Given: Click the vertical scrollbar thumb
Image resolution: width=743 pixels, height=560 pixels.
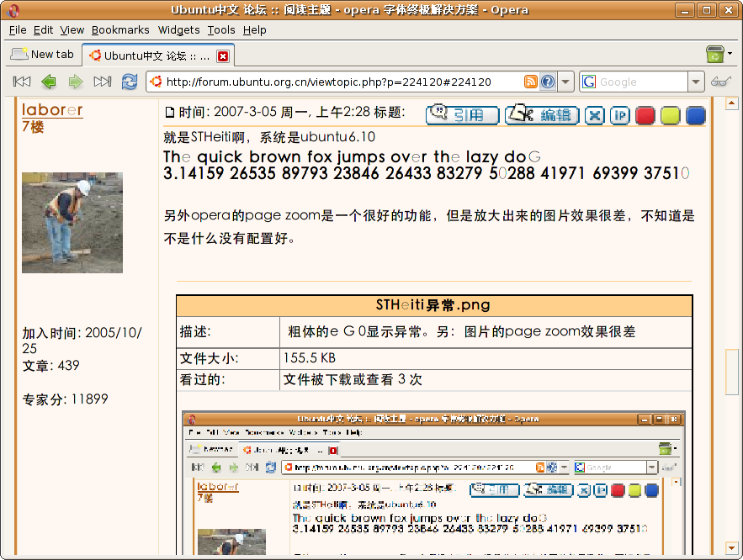Looking at the screenshot, I should click(731, 372).
